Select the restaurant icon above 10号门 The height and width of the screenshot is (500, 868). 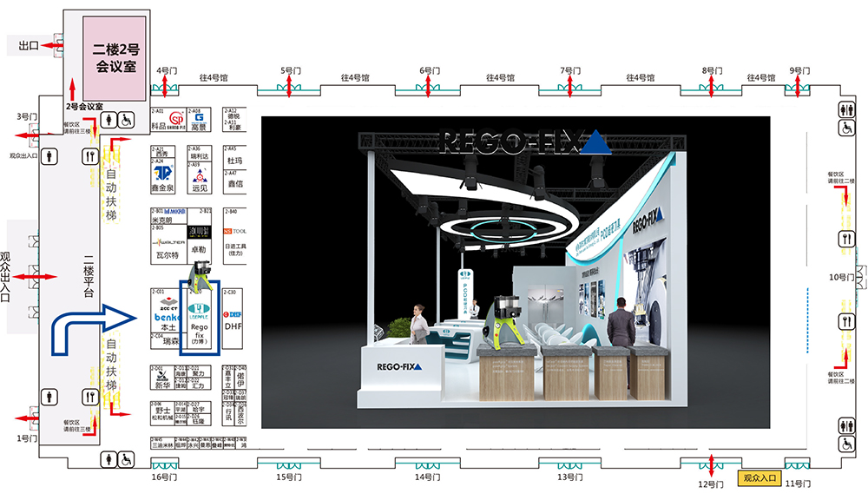[846, 240]
